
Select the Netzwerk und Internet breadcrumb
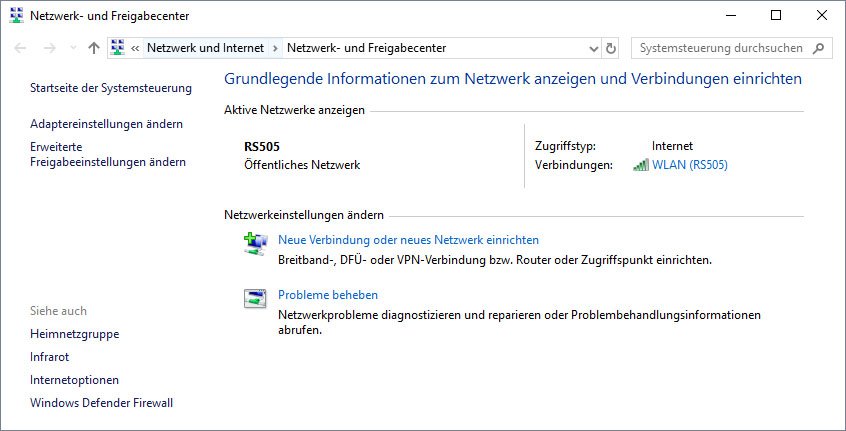coord(206,48)
